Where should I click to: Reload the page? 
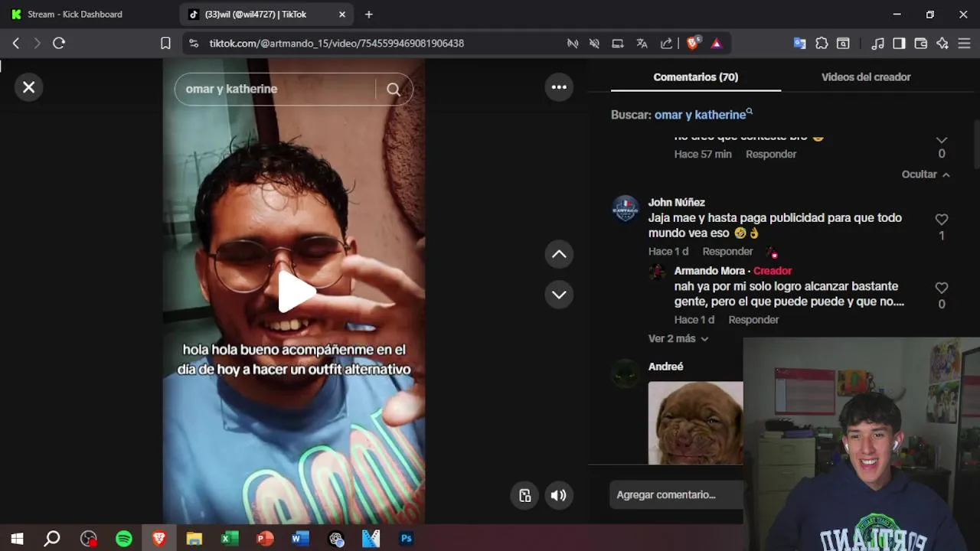tap(59, 44)
